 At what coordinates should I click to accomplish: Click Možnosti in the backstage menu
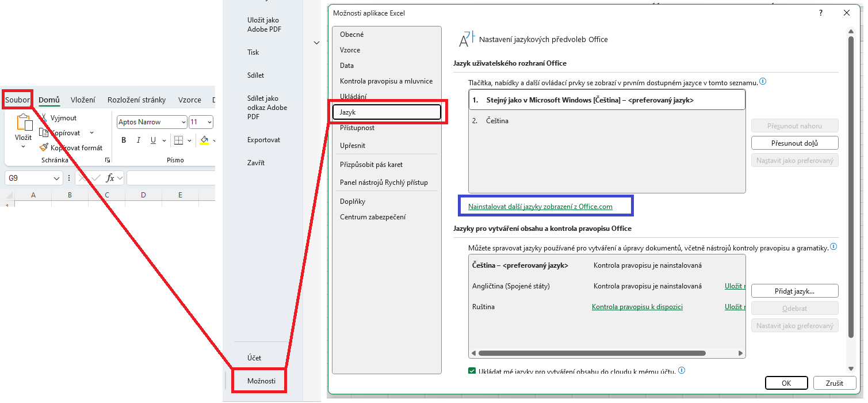tap(261, 381)
